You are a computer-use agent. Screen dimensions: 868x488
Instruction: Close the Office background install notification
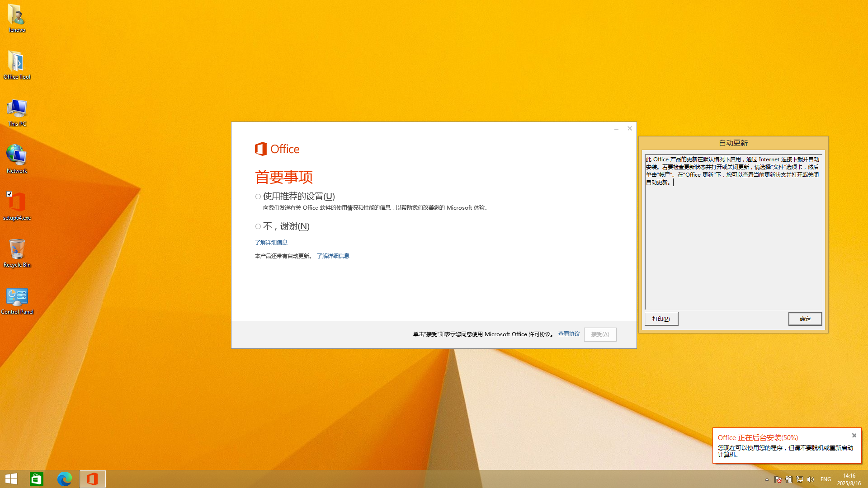pos(854,436)
